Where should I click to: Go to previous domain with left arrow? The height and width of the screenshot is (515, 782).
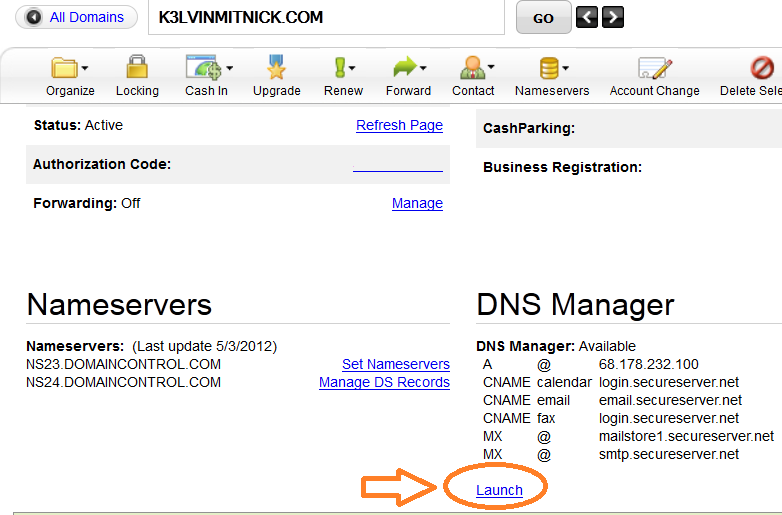[586, 17]
